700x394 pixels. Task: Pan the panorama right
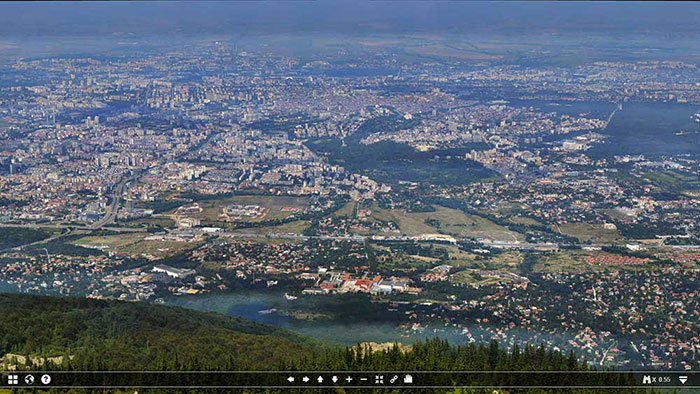[306, 379]
